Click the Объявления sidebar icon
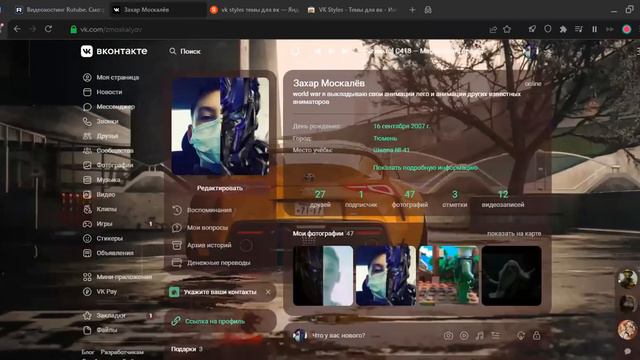The image size is (640, 360). (87, 253)
